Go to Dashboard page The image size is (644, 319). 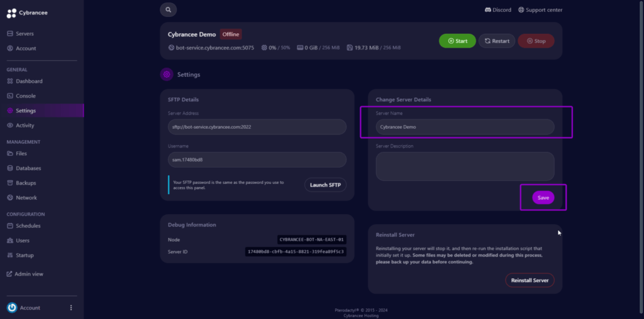[29, 81]
